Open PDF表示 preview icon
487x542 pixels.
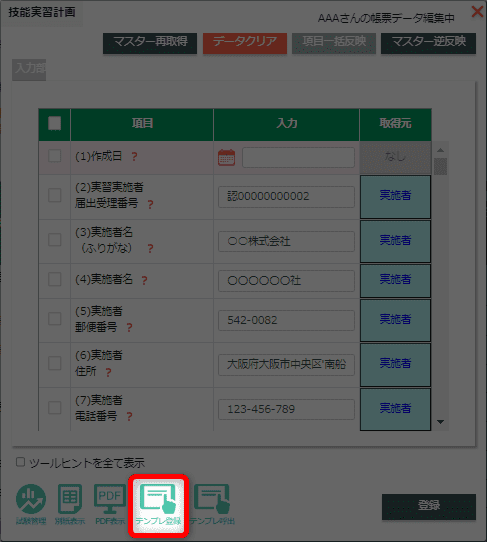[110, 504]
